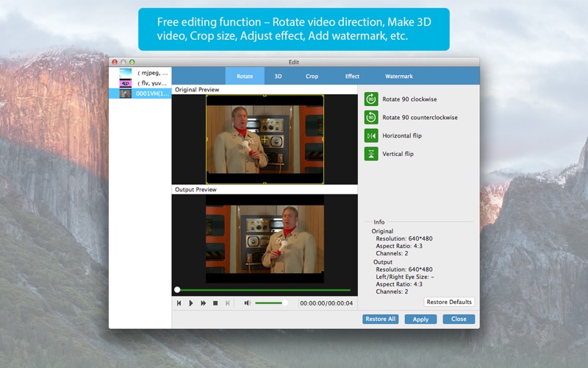The image size is (588, 368).
Task: Click the Rotate 90 counterclockwise icon
Action: point(371,117)
